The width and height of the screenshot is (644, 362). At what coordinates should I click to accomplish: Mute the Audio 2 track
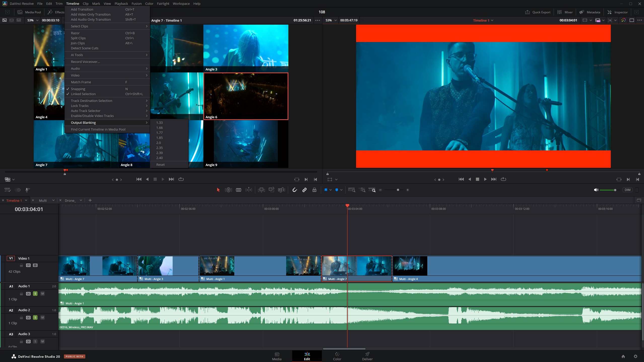pyautogui.click(x=43, y=317)
